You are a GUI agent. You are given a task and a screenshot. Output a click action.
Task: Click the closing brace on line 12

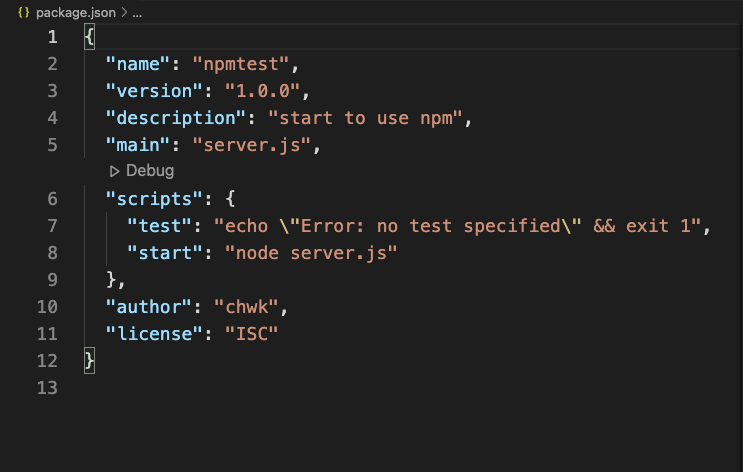[x=90, y=360]
